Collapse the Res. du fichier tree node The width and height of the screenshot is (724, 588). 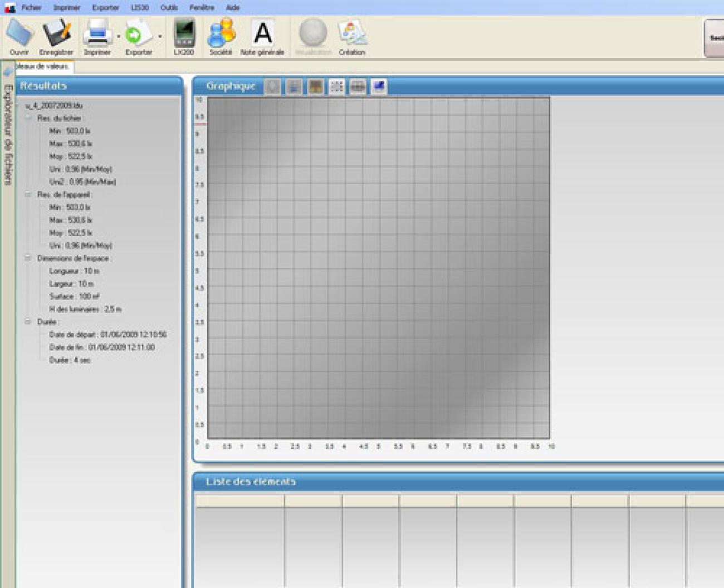tap(28, 118)
